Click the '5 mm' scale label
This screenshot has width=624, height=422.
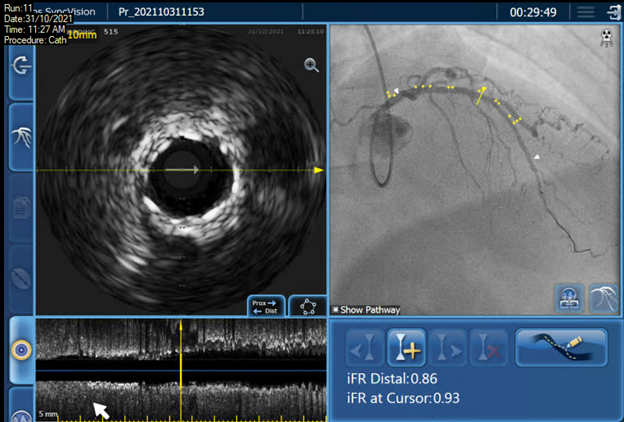(x=48, y=414)
